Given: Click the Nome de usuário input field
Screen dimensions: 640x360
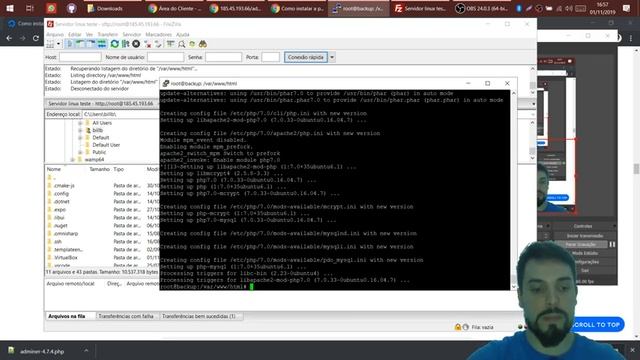Looking at the screenshot, I should coord(165,57).
